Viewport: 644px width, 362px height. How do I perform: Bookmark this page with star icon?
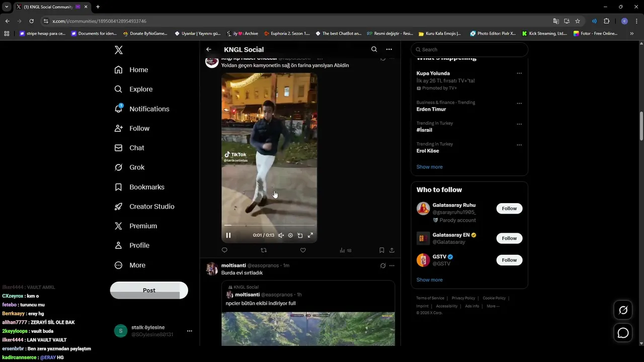coord(578,21)
